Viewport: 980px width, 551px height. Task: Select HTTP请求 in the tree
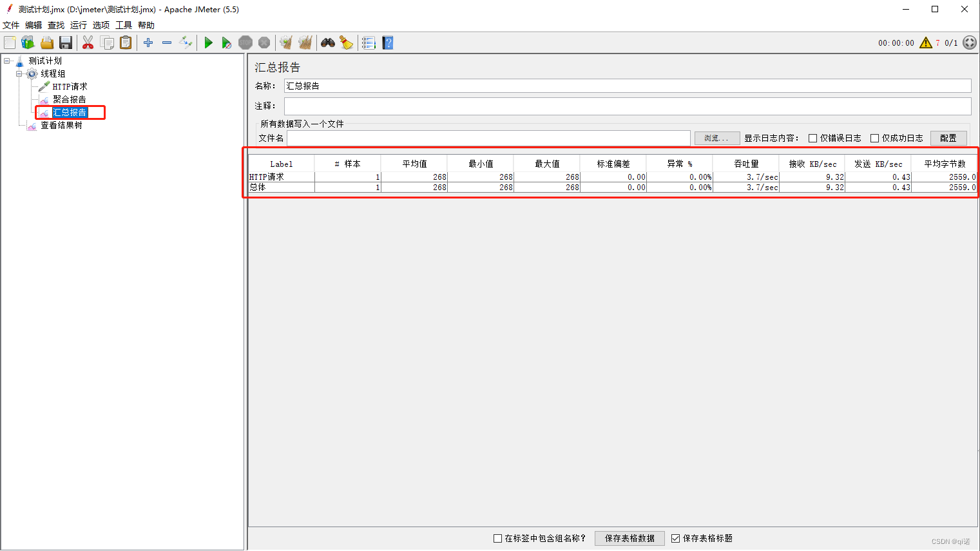pyautogui.click(x=70, y=86)
